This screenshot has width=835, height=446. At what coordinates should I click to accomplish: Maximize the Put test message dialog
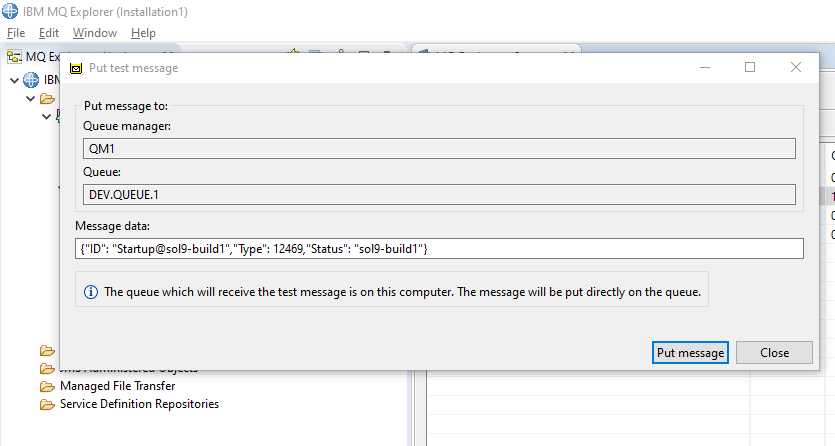tap(750, 67)
